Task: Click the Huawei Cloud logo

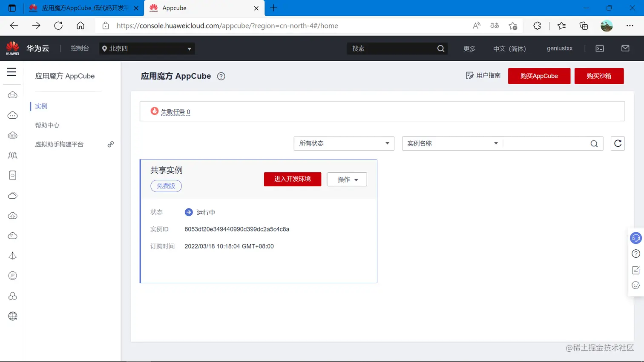Action: pyautogui.click(x=12, y=48)
